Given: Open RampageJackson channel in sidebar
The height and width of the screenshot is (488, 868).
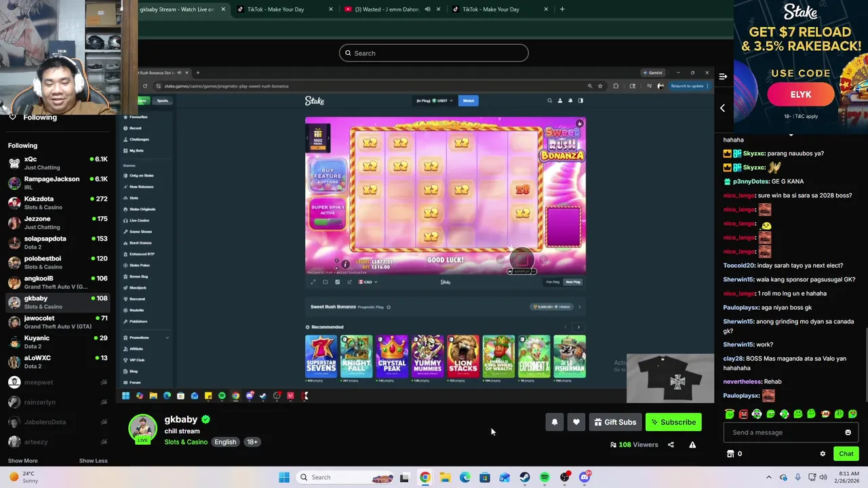Looking at the screenshot, I should coord(58,183).
